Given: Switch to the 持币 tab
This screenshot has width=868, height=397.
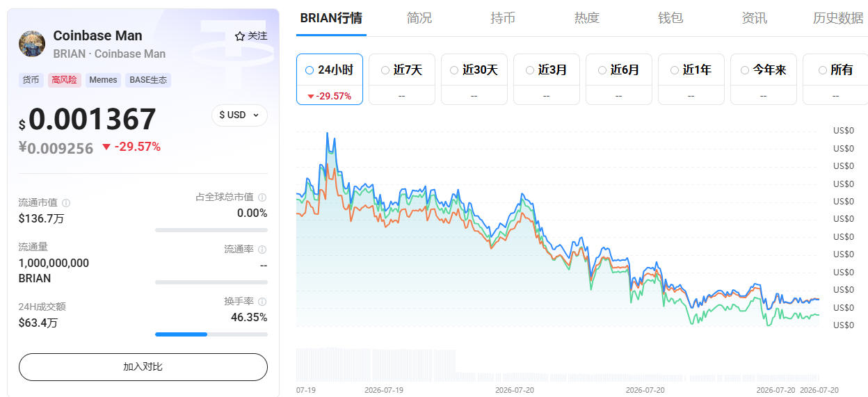Looking at the screenshot, I should (x=503, y=18).
